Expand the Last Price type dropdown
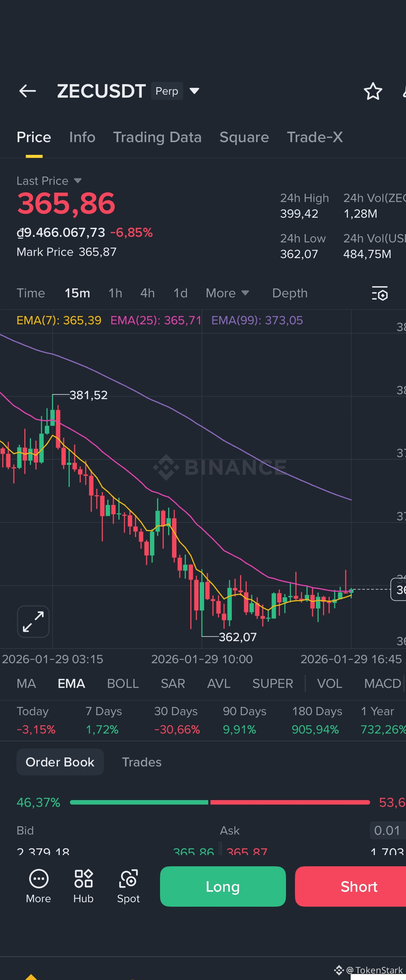Image resolution: width=406 pixels, height=980 pixels. pos(77,181)
